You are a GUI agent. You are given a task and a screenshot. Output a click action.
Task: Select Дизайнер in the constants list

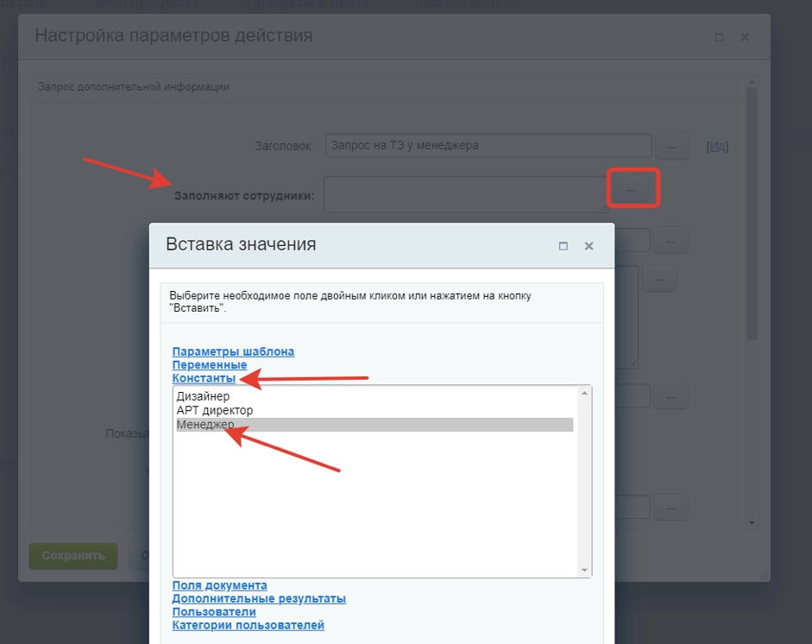(204, 396)
